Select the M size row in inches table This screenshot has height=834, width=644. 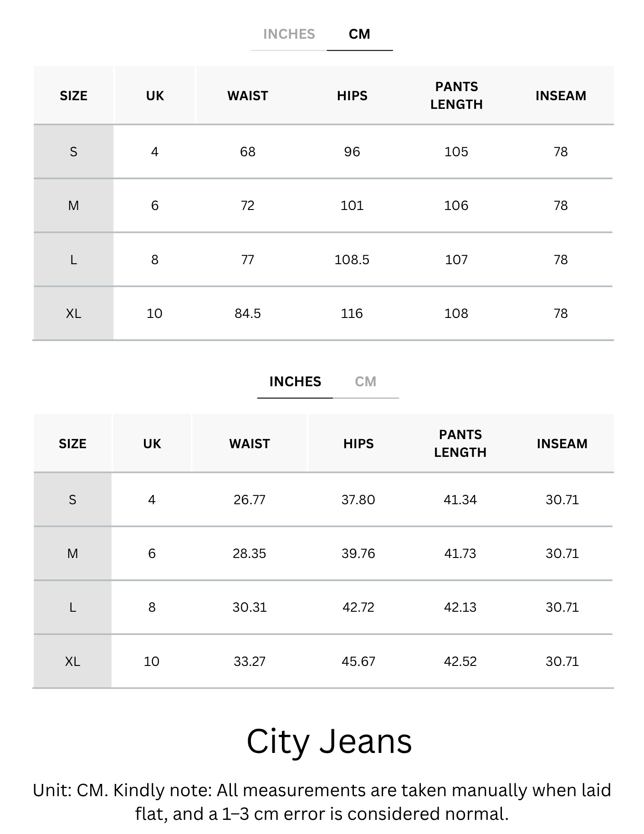point(323,553)
